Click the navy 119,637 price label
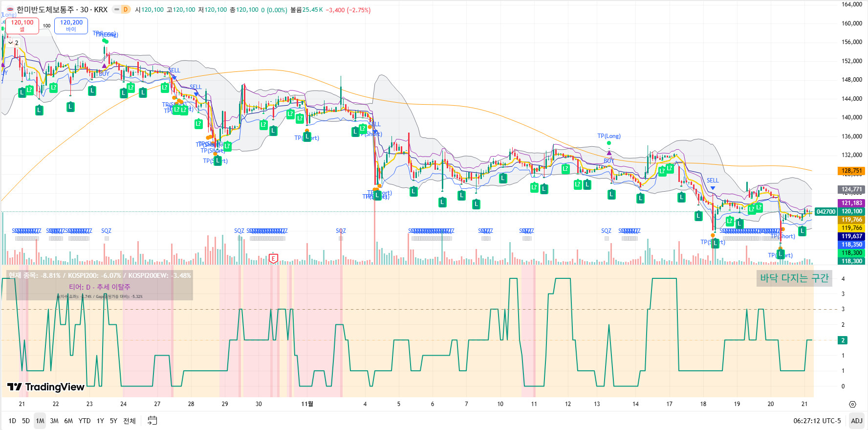This screenshot has width=868, height=430. pyautogui.click(x=851, y=236)
